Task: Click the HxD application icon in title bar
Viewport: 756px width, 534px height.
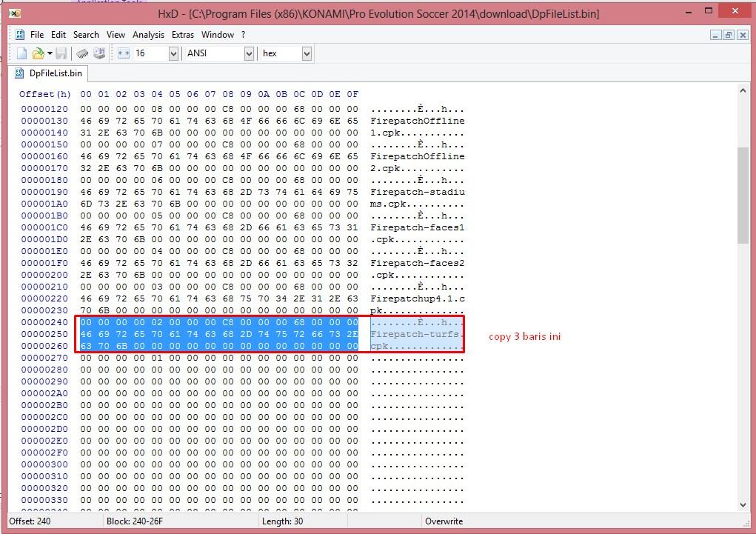Action: (15, 13)
